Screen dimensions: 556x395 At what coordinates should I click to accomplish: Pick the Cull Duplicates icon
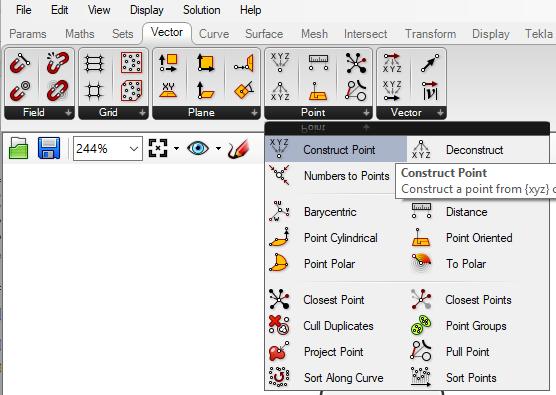(279, 325)
